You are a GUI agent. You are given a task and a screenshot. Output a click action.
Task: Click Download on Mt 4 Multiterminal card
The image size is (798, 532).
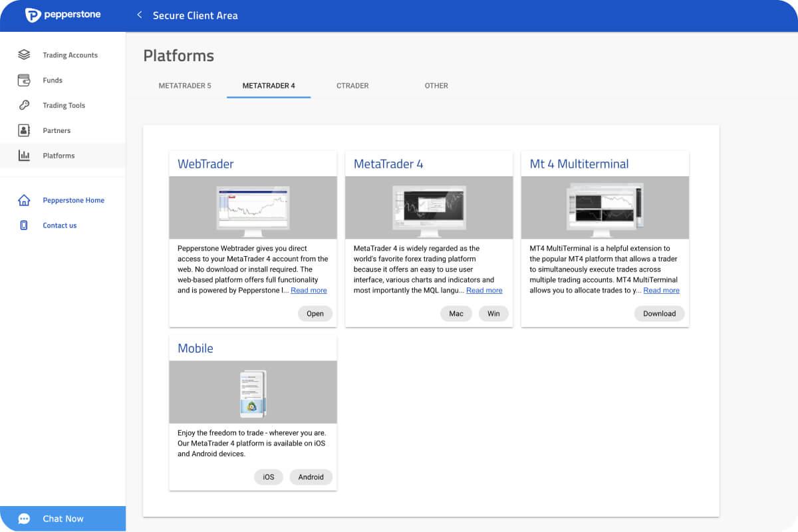point(659,314)
